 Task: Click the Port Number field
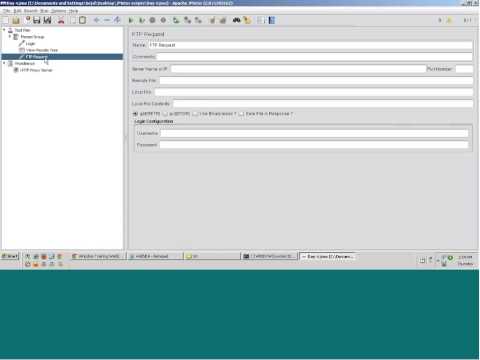[464, 69]
